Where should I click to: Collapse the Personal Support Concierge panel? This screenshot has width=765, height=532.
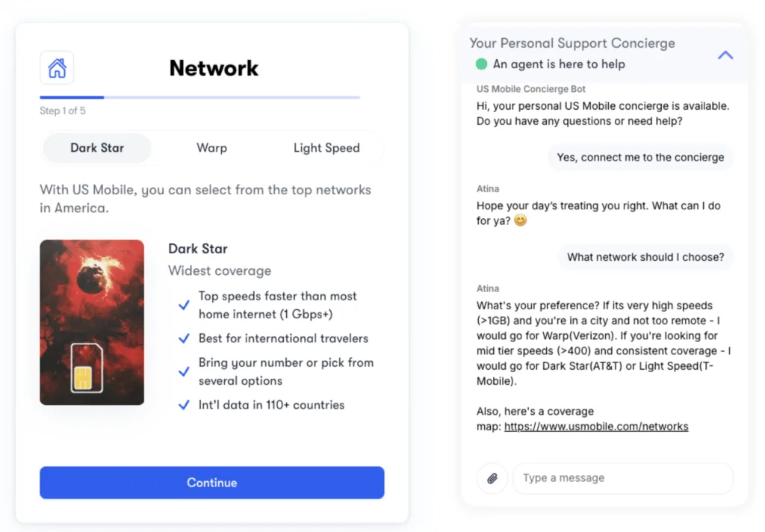725,55
